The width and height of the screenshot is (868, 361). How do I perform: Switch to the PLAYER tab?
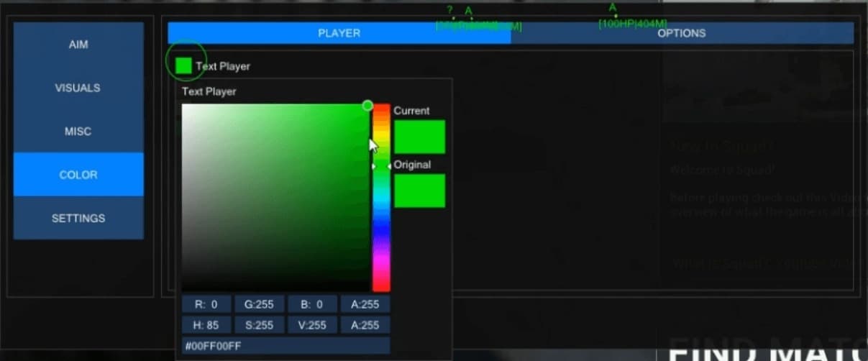[x=339, y=33]
